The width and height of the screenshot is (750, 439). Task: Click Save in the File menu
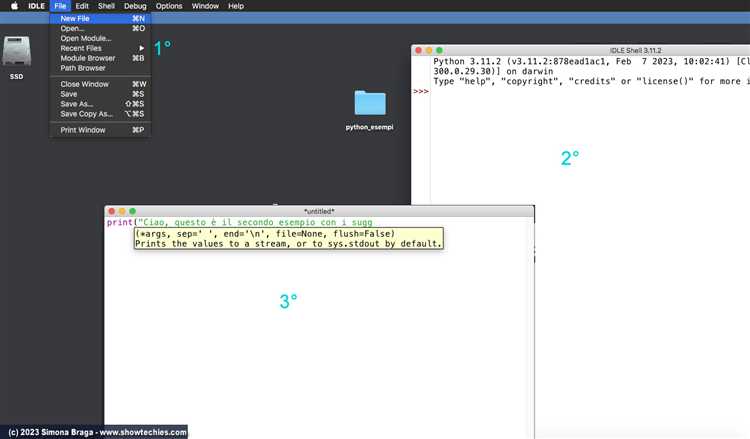click(x=100, y=94)
